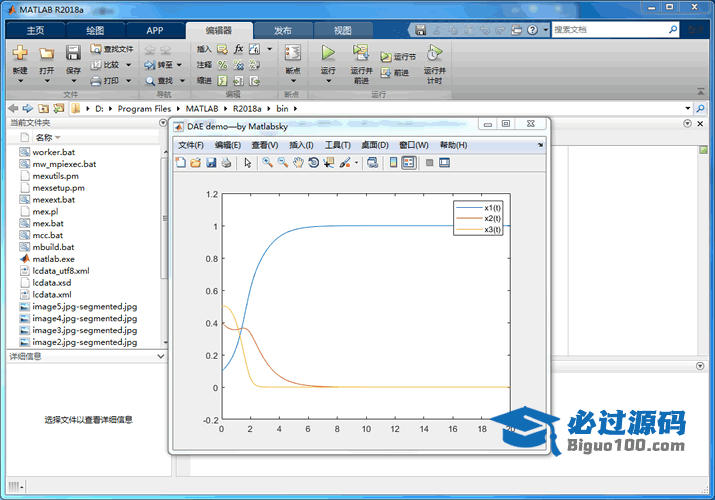Toggle Insert Legend in figure toolbar

click(x=409, y=163)
